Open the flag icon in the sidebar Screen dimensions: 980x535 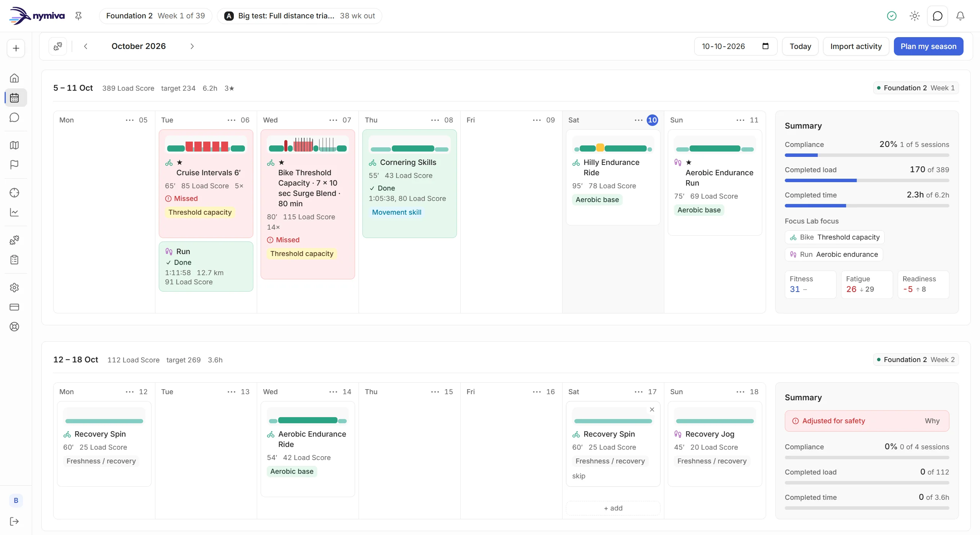(14, 165)
